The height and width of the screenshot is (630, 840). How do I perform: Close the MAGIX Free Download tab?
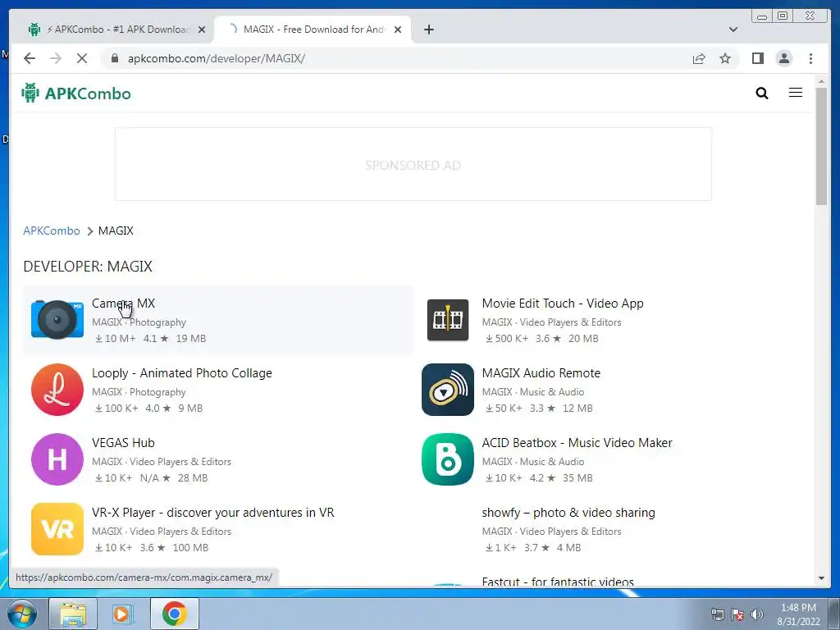398,30
